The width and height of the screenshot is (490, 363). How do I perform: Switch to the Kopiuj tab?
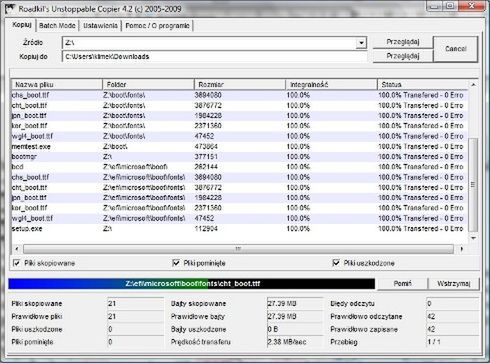[x=22, y=25]
